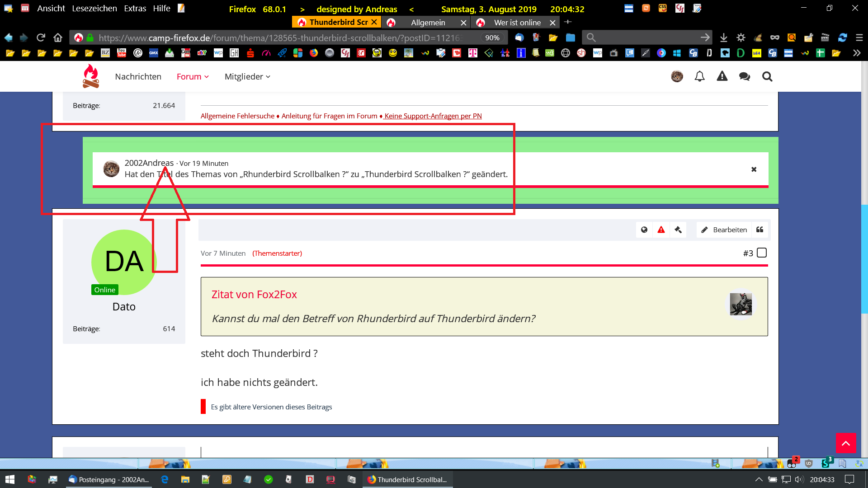Expand the Mitglieder dropdown menu
Viewport: 868px width, 488px height.
point(247,76)
